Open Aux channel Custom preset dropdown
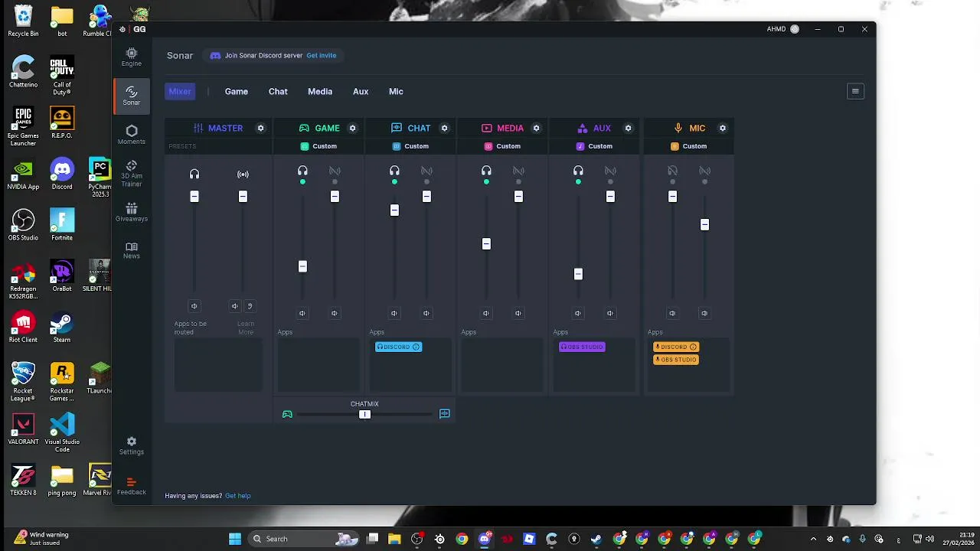 pyautogui.click(x=594, y=146)
